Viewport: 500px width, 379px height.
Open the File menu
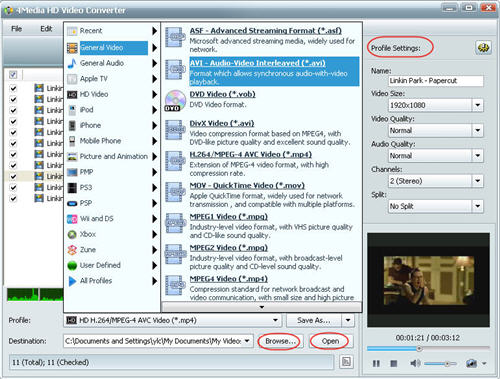point(16,29)
